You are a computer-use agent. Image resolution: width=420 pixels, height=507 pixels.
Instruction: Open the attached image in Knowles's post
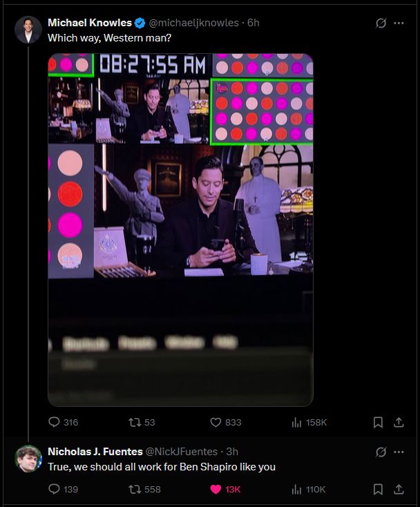[x=180, y=229]
